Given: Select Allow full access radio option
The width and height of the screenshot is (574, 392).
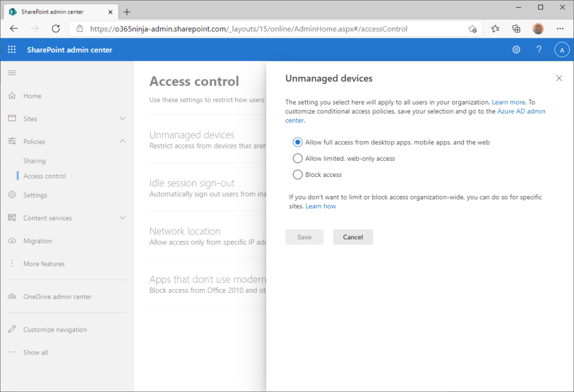Looking at the screenshot, I should coord(298,142).
